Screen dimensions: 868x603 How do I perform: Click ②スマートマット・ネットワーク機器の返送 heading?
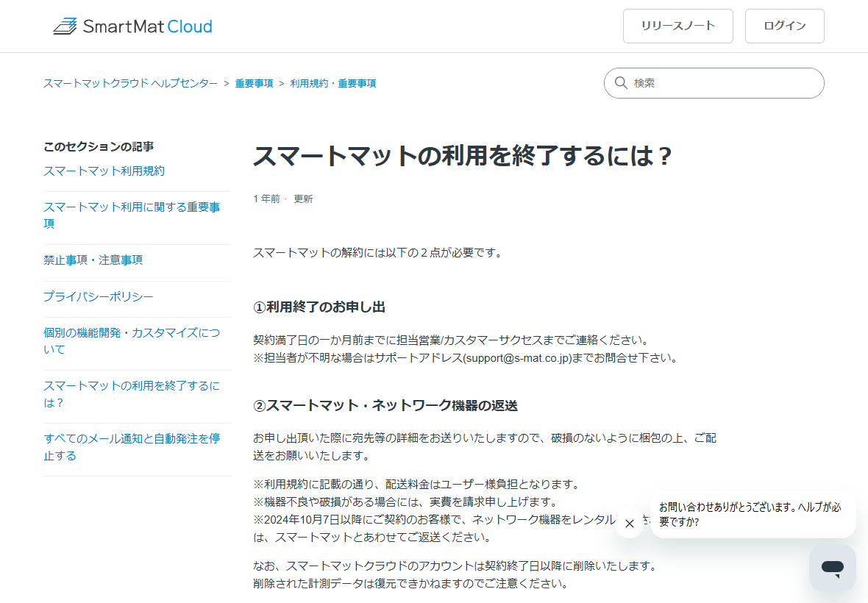(385, 405)
